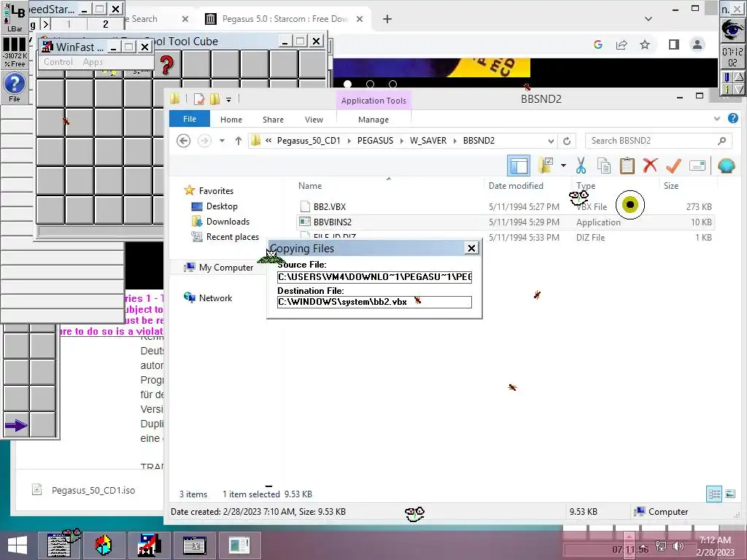Open the Quick Access Toolbar customize dropdown
The width and height of the screenshot is (747, 560).
(228, 99)
